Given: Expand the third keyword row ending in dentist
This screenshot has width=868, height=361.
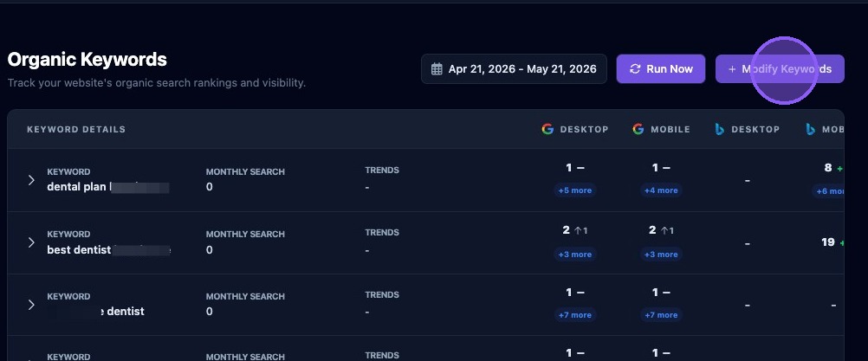Looking at the screenshot, I should pyautogui.click(x=31, y=306).
